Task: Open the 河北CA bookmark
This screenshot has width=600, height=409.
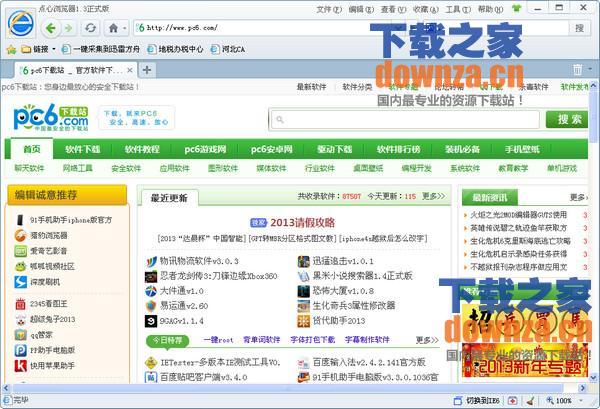Action: coord(228,49)
